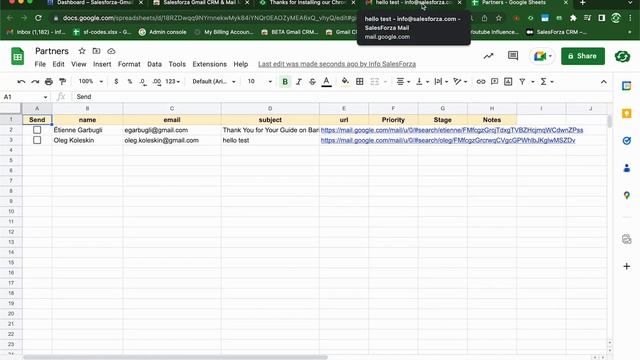Open text wrapping dropdown
Image resolution: width=640 pixels, height=360 pixels.
(x=441, y=82)
